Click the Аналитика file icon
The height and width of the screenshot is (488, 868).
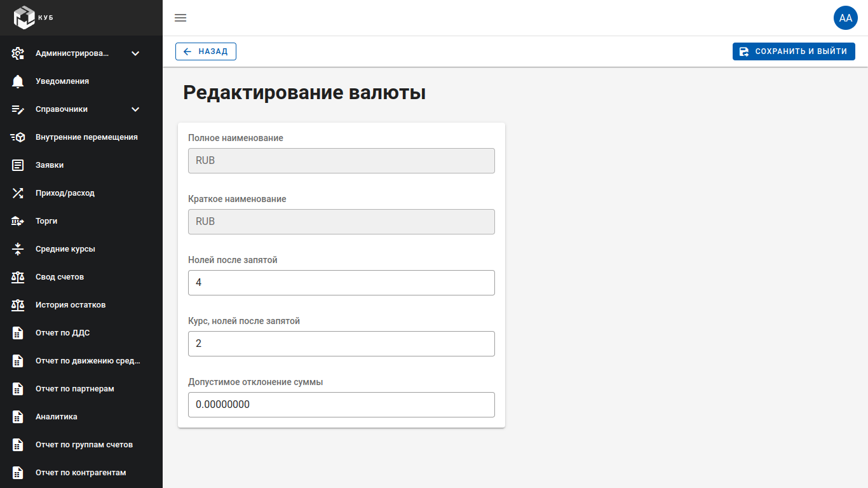(18, 417)
